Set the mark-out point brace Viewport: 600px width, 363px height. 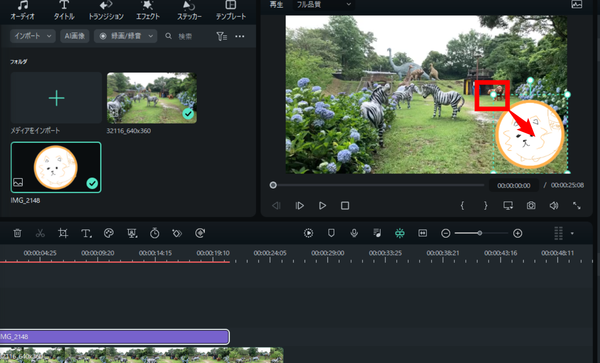coord(485,206)
